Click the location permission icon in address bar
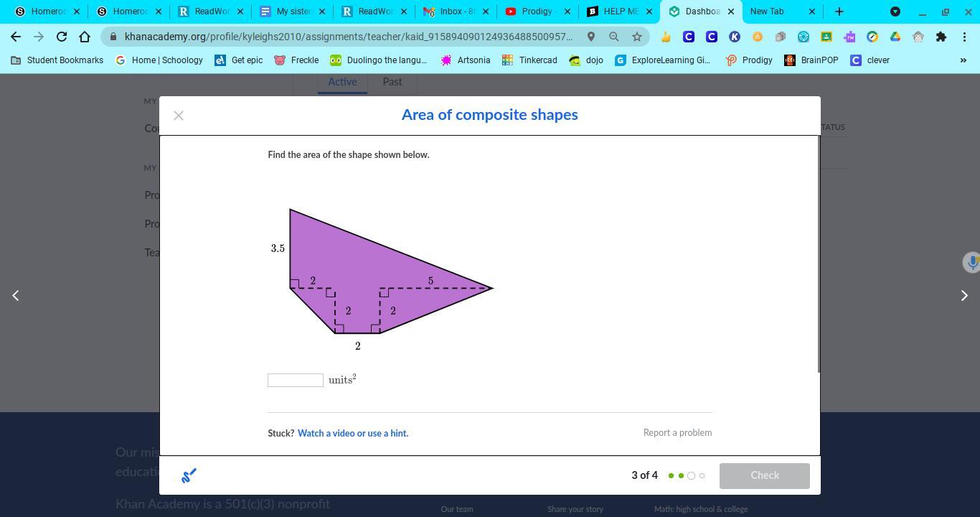The image size is (980, 517). [591, 37]
